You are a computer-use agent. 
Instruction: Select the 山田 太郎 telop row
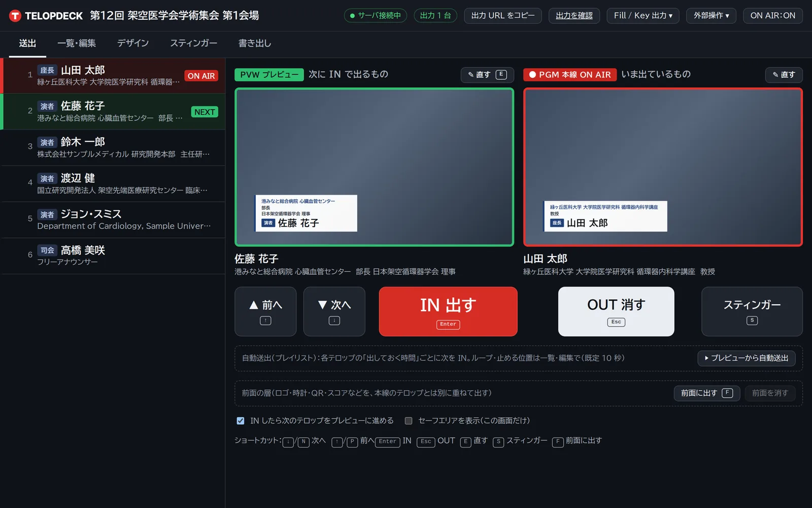point(113,76)
